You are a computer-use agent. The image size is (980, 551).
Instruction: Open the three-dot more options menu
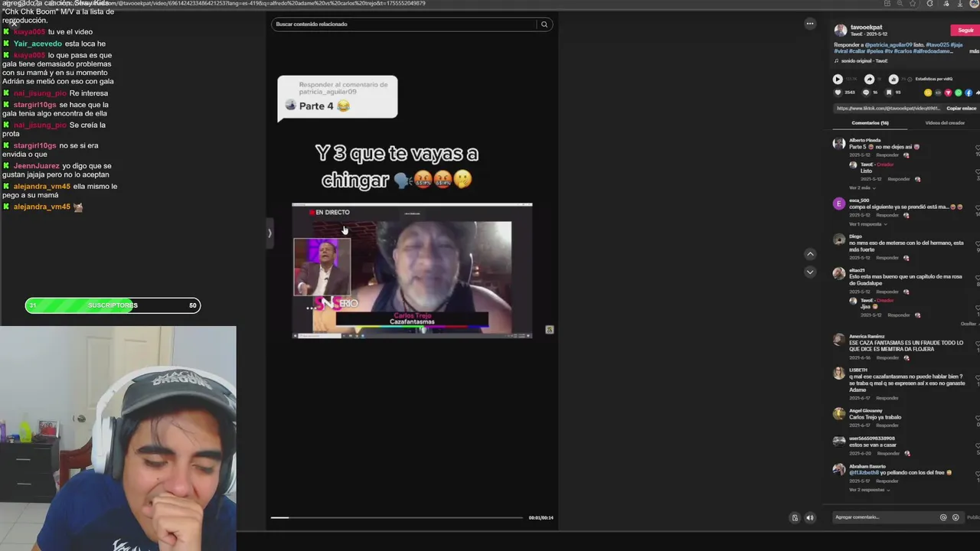point(810,24)
